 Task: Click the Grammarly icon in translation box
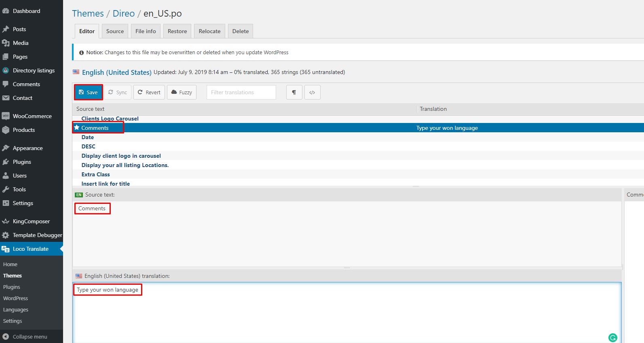pyautogui.click(x=613, y=338)
